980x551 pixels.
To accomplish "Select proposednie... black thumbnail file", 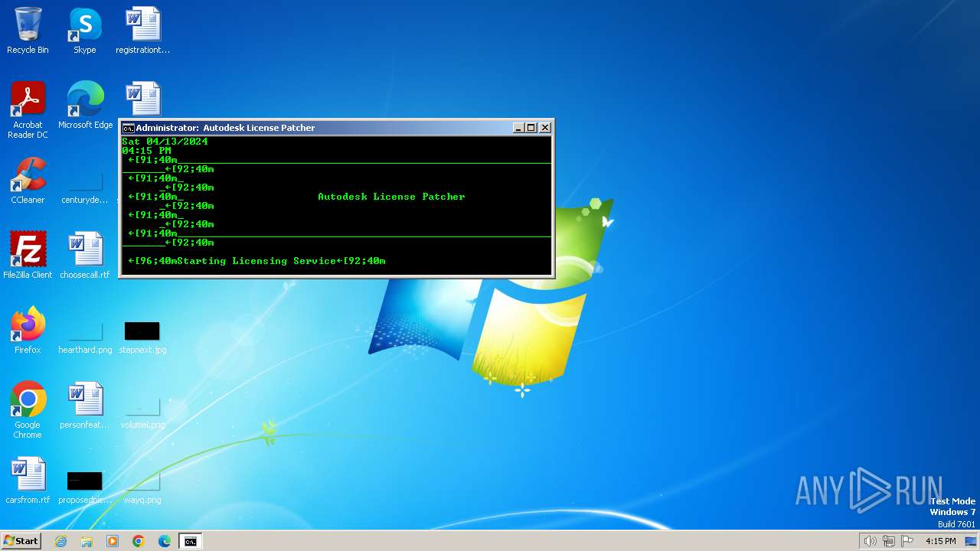I will click(x=85, y=487).
